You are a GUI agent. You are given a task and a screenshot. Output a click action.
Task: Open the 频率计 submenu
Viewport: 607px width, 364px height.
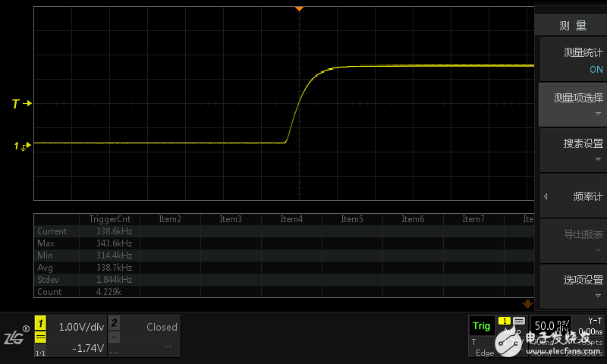pyautogui.click(x=573, y=196)
